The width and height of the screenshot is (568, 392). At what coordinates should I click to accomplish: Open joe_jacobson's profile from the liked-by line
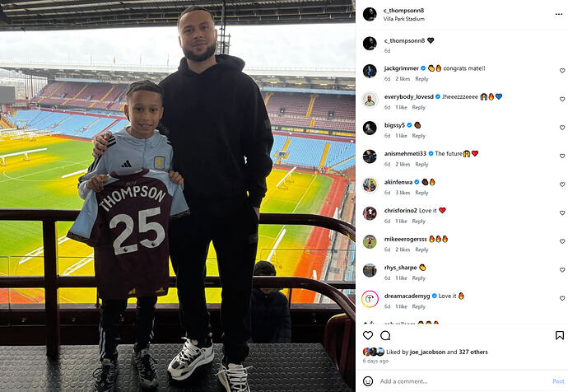pos(427,352)
